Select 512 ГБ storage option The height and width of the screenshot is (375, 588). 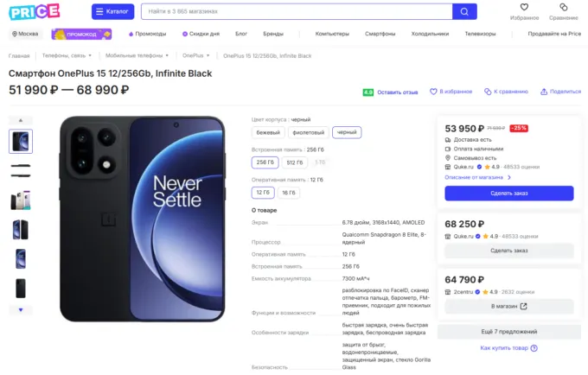294,162
